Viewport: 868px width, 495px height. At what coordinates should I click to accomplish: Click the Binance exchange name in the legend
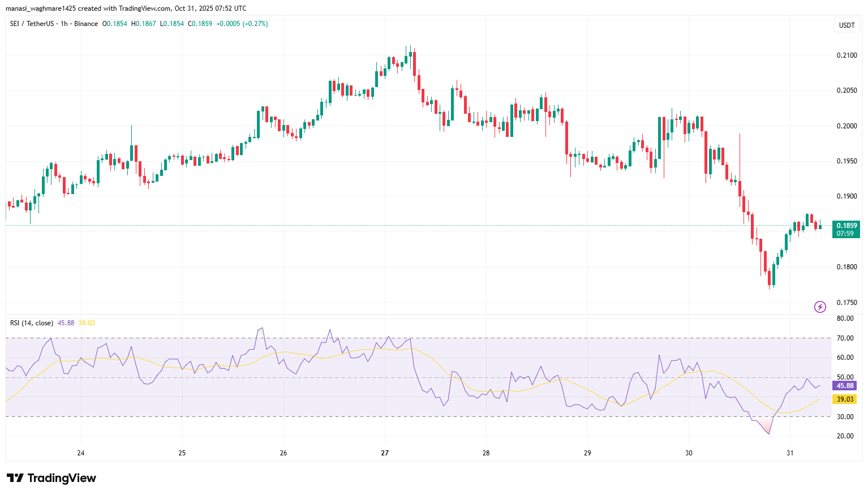click(86, 24)
